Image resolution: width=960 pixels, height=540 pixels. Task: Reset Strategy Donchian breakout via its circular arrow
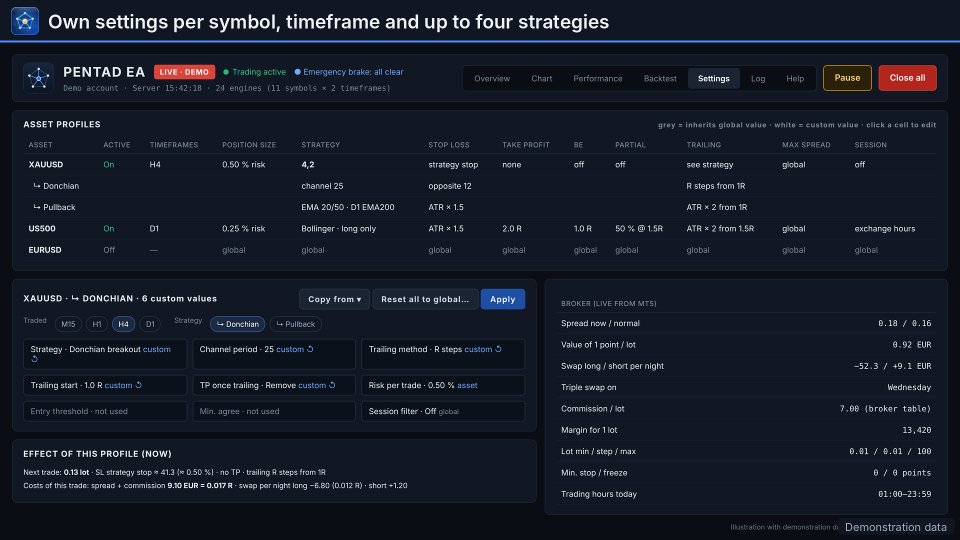pos(34,359)
